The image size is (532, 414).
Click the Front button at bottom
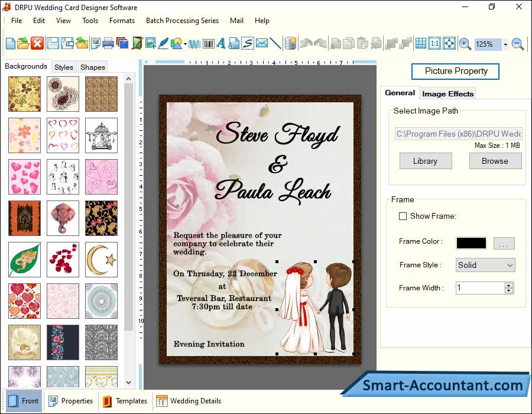[x=24, y=401]
